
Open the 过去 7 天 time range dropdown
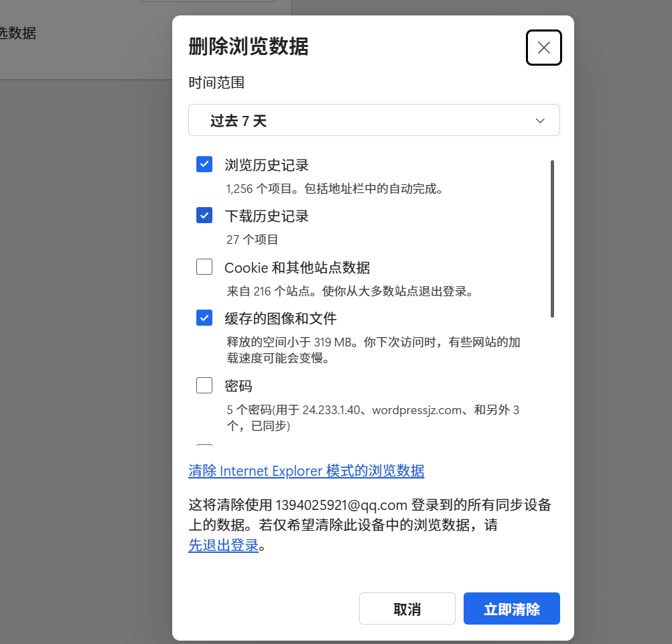tap(374, 120)
